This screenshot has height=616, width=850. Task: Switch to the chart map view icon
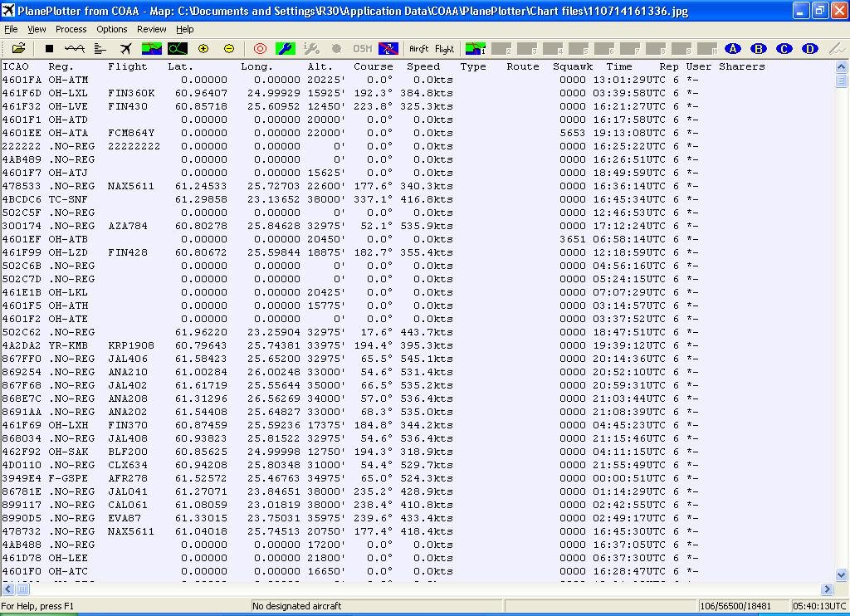tap(152, 49)
